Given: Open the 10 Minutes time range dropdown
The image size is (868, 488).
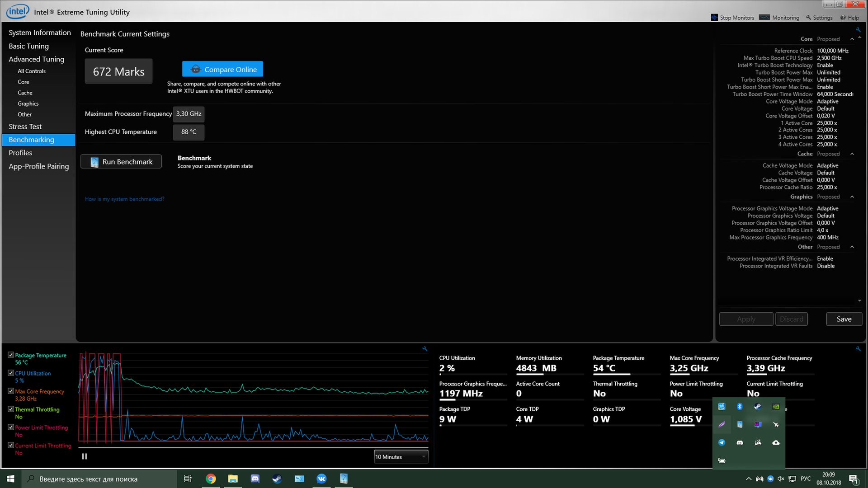Looking at the screenshot, I should [x=401, y=457].
